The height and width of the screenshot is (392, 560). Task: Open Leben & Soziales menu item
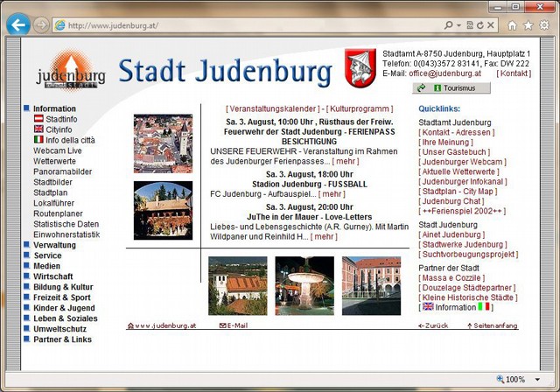[60, 318]
